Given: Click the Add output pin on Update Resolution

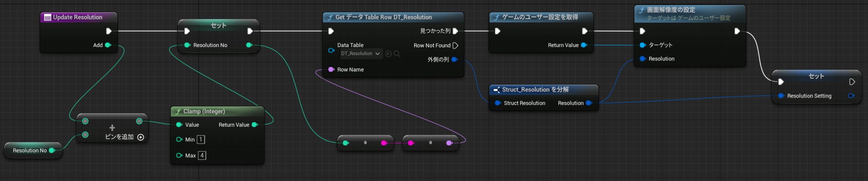Looking at the screenshot, I should click(108, 45).
